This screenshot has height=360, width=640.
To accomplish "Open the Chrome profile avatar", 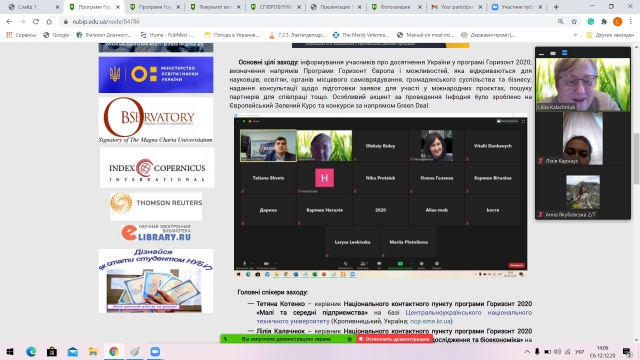I will (x=618, y=22).
